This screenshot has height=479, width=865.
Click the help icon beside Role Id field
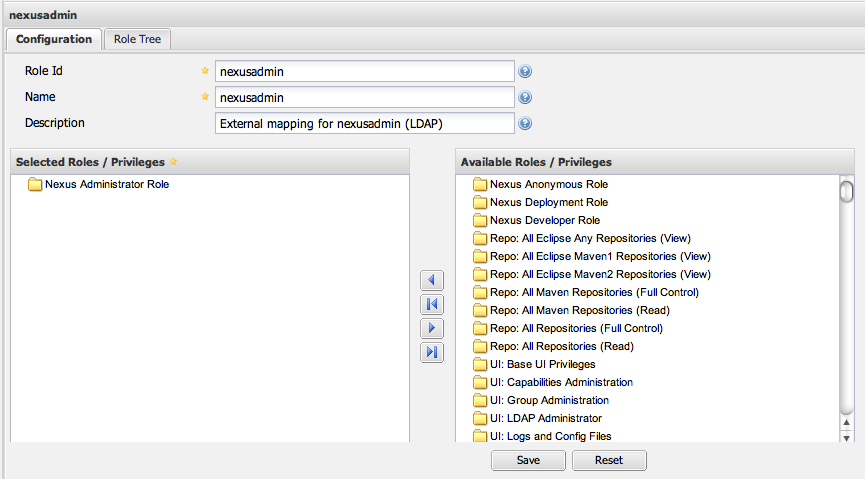click(525, 71)
